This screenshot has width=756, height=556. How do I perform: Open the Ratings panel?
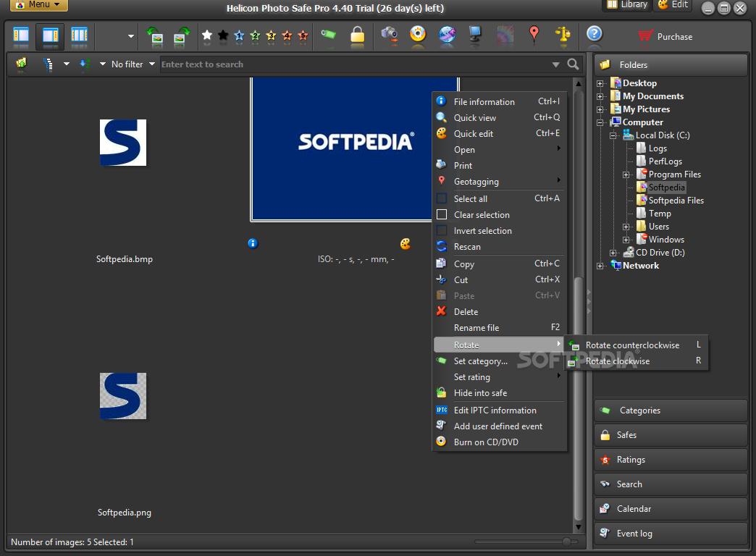point(671,460)
